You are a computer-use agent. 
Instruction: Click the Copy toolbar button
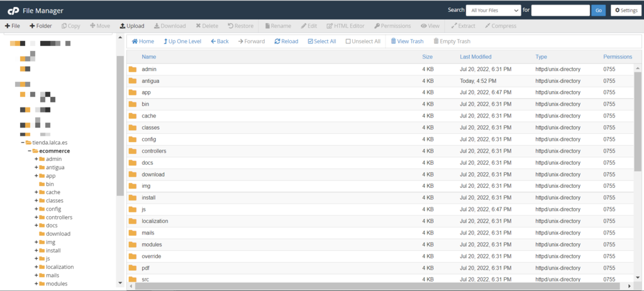point(70,26)
